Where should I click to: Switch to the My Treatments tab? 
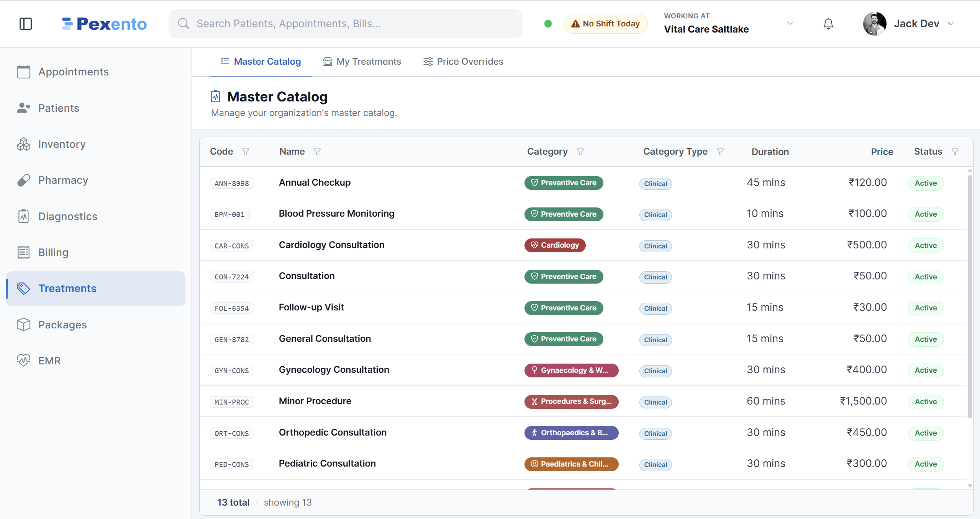pos(362,62)
